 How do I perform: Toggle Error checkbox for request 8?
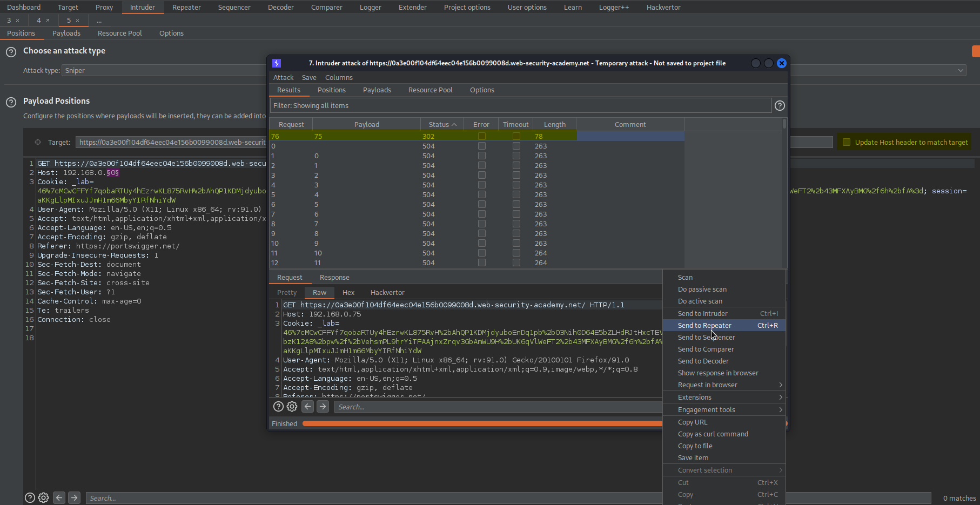click(482, 224)
